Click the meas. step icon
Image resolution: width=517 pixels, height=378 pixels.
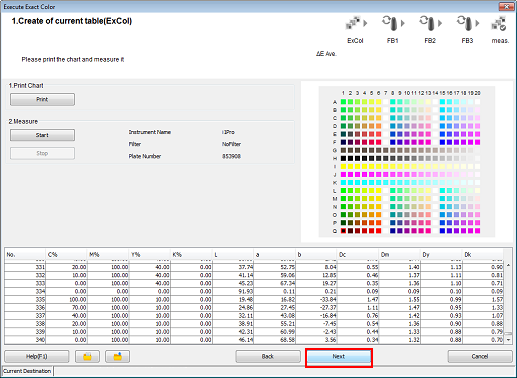point(499,23)
